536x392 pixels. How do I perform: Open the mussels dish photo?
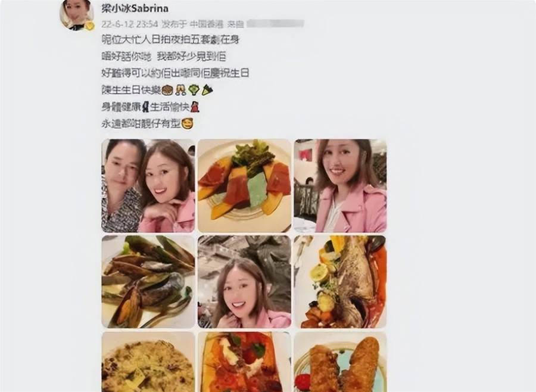pyautogui.click(x=148, y=282)
